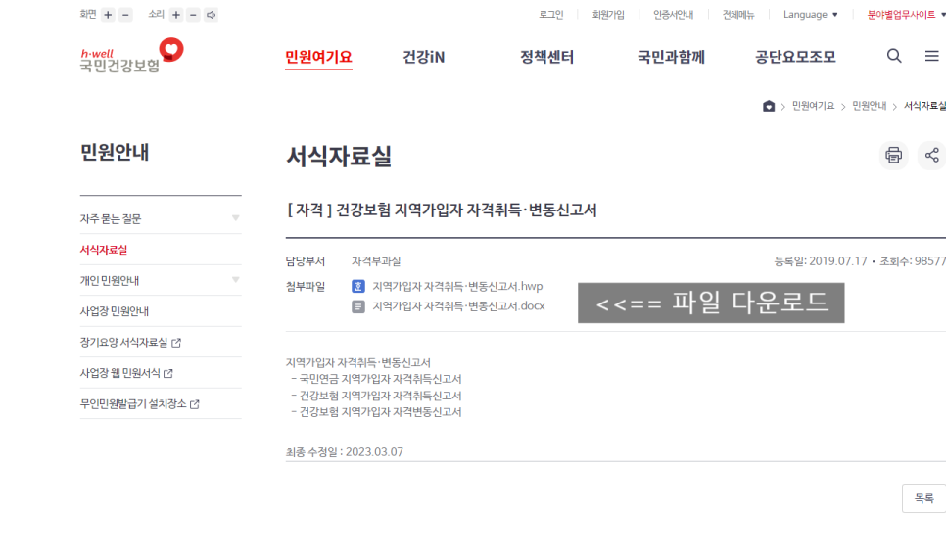Click the 자격부과실 department text

click(376, 261)
